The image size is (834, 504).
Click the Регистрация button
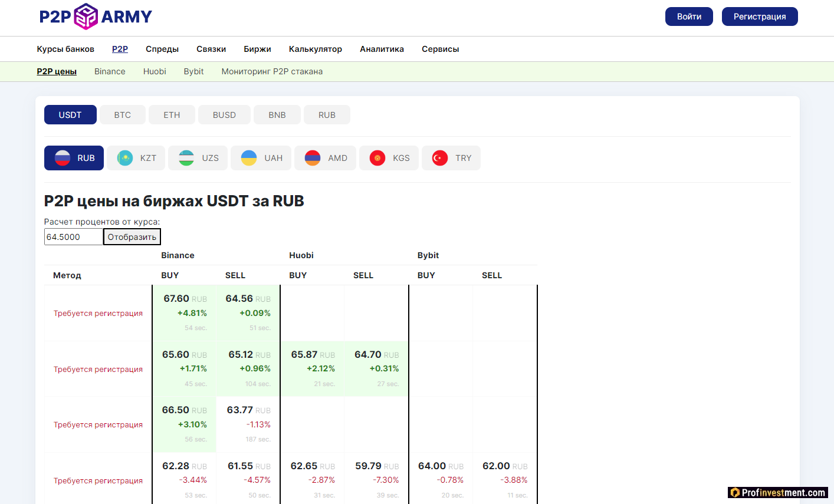pos(760,17)
